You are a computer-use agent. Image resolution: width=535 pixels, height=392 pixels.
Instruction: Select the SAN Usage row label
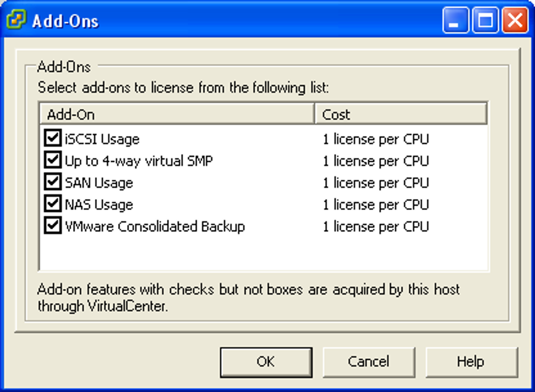[x=99, y=183]
